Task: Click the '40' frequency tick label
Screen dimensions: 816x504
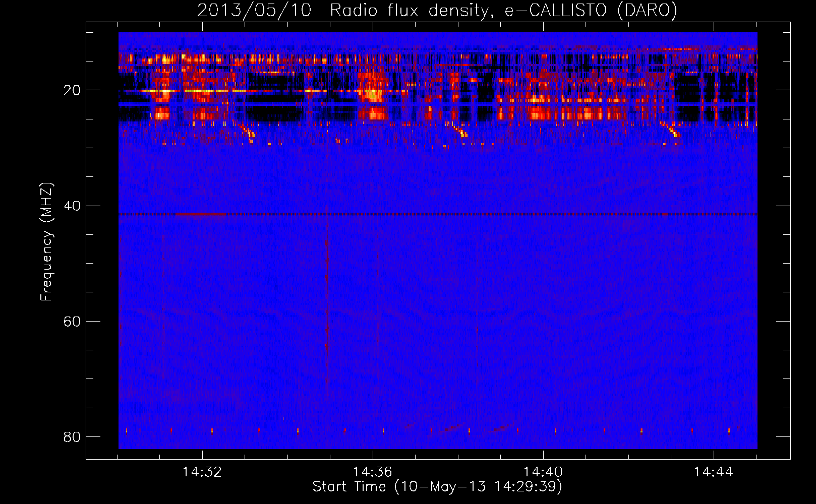Action: 72,206
